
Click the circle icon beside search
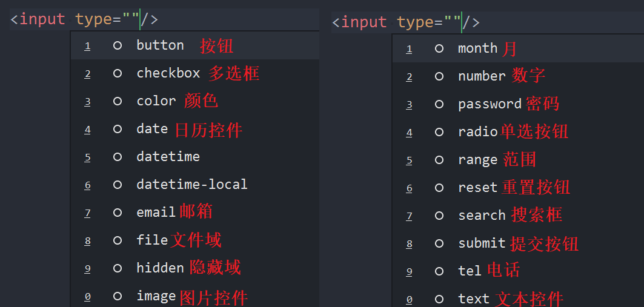pos(439,216)
